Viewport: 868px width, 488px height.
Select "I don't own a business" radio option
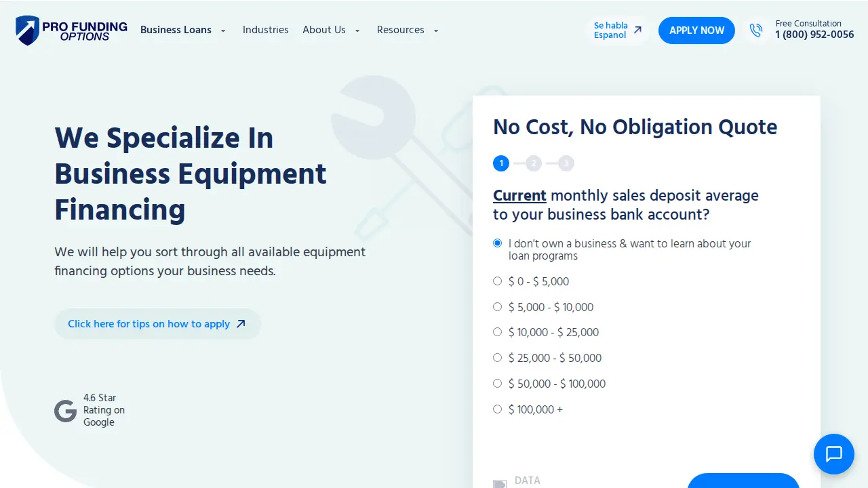(497, 243)
